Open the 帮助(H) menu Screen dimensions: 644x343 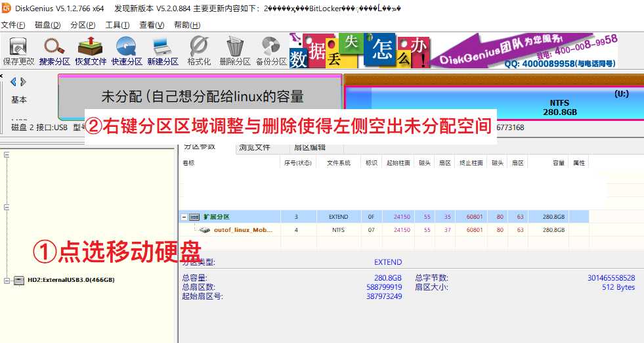[x=187, y=25]
